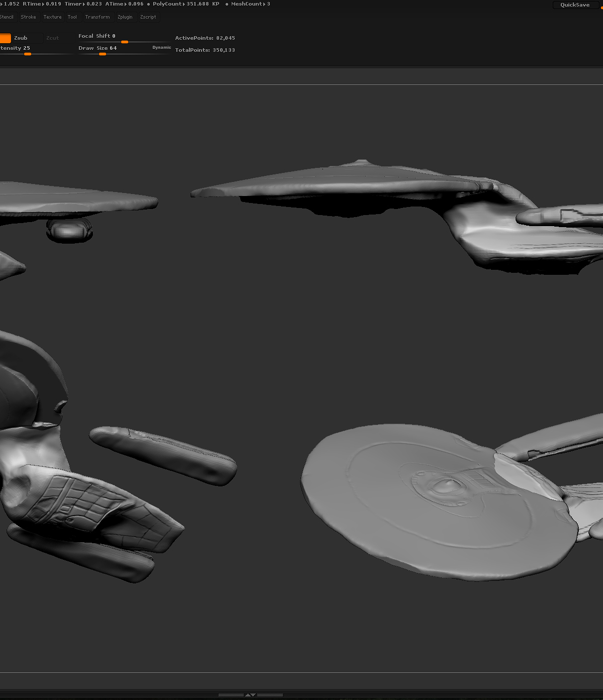Click the TotalPoints: 350,133 readout

click(x=205, y=50)
